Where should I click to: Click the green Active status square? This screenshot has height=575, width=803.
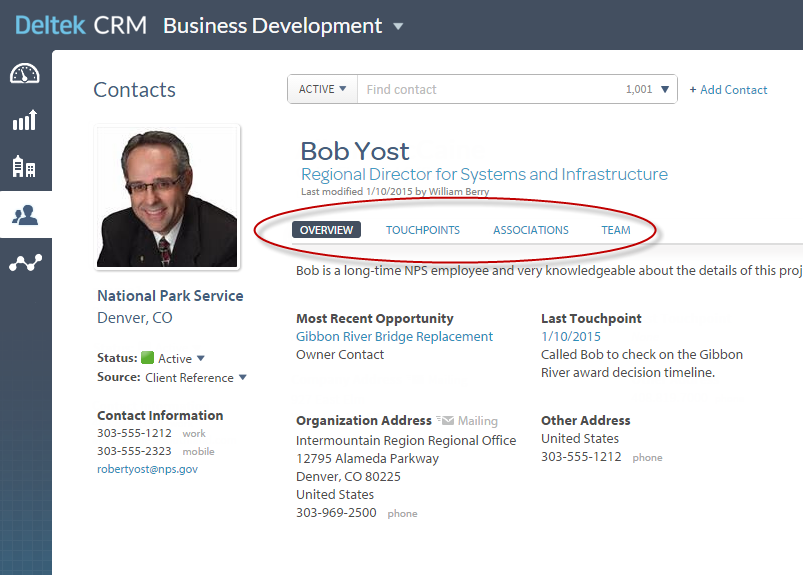(147, 358)
